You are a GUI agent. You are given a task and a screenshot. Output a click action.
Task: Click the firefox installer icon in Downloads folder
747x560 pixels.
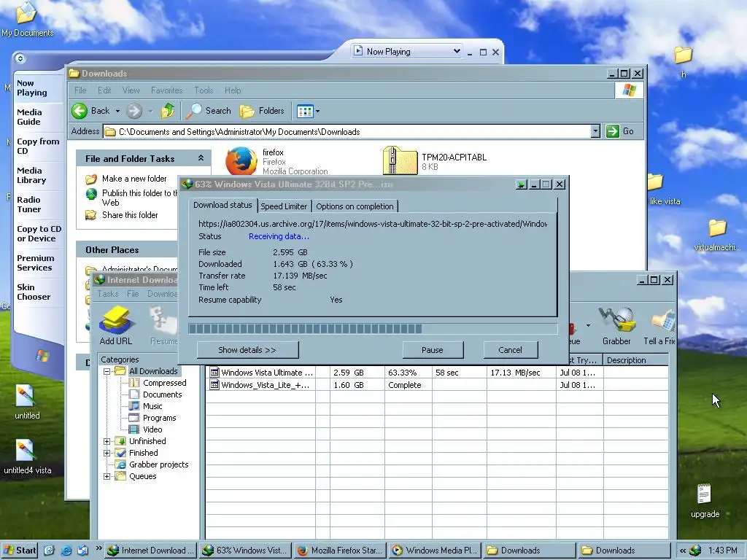click(241, 161)
